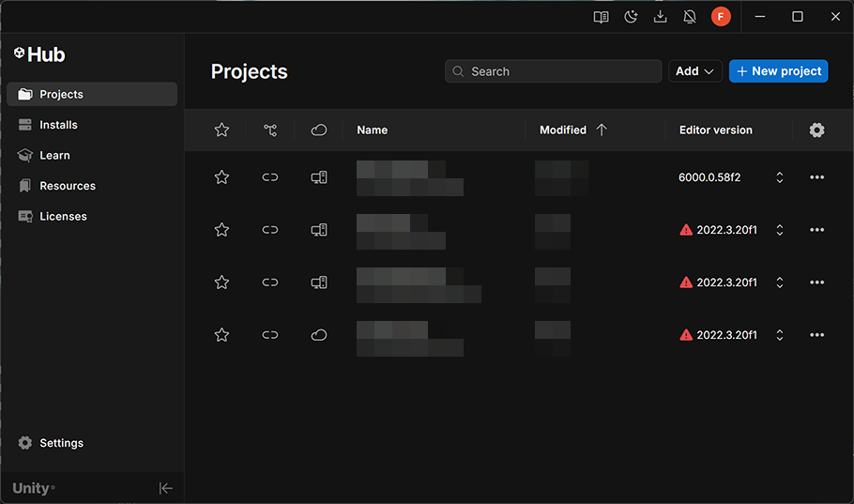Screen dimensions: 854x504
Task: Click the link icon of the 6000.0.58f2 project
Action: pyautogui.click(x=270, y=177)
